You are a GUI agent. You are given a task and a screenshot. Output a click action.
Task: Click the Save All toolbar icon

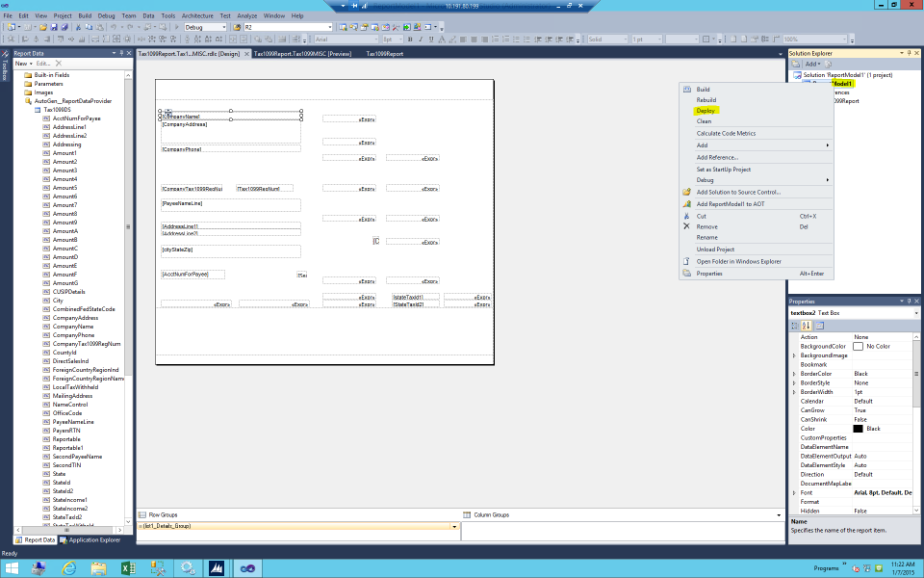point(64,28)
